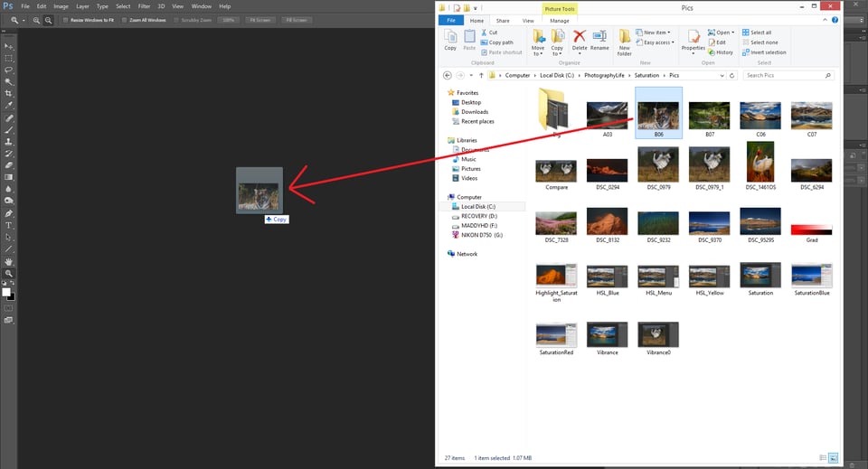
Task: Switch foreground and background colors
Action: click(x=12, y=283)
